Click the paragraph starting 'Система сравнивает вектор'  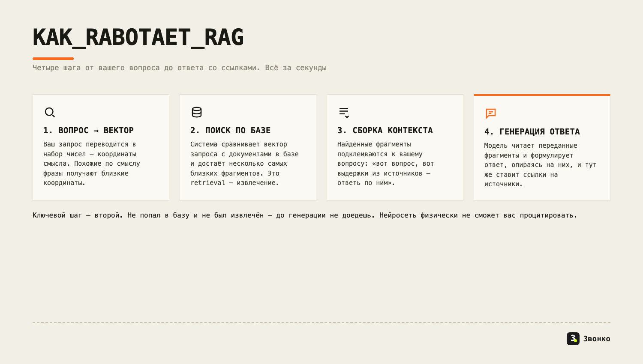(x=244, y=164)
